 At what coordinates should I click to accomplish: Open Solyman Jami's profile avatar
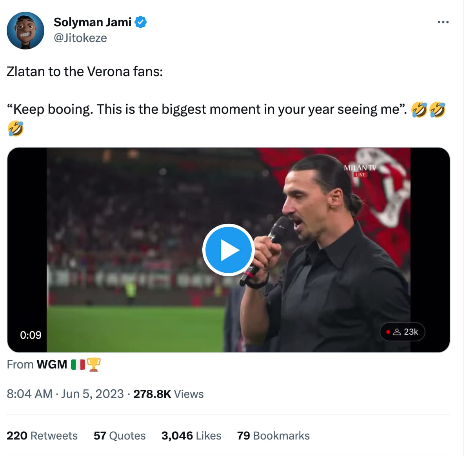click(x=25, y=30)
